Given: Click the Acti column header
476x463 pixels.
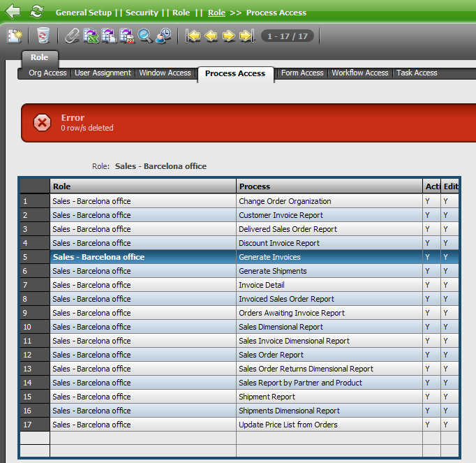Looking at the screenshot, I should pos(432,186).
